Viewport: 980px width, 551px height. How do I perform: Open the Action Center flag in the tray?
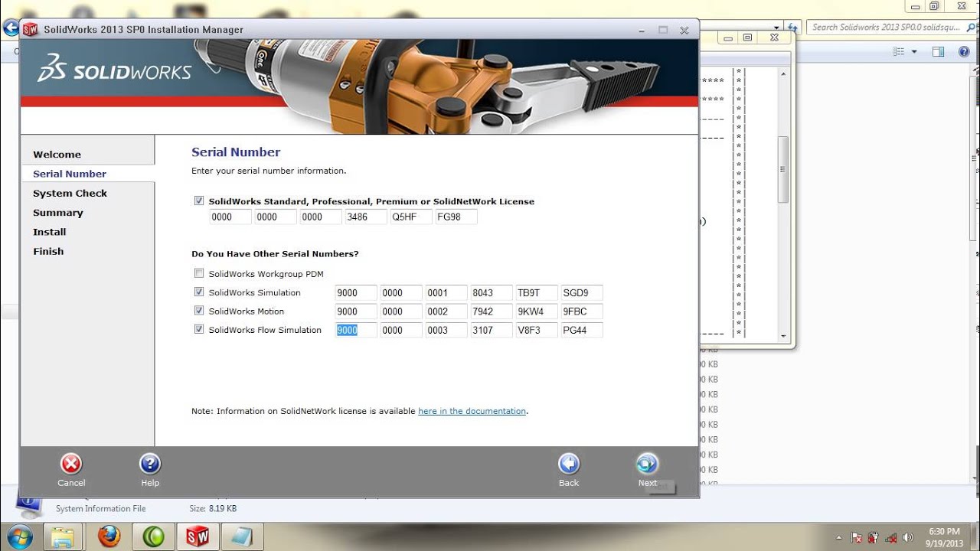(x=857, y=538)
